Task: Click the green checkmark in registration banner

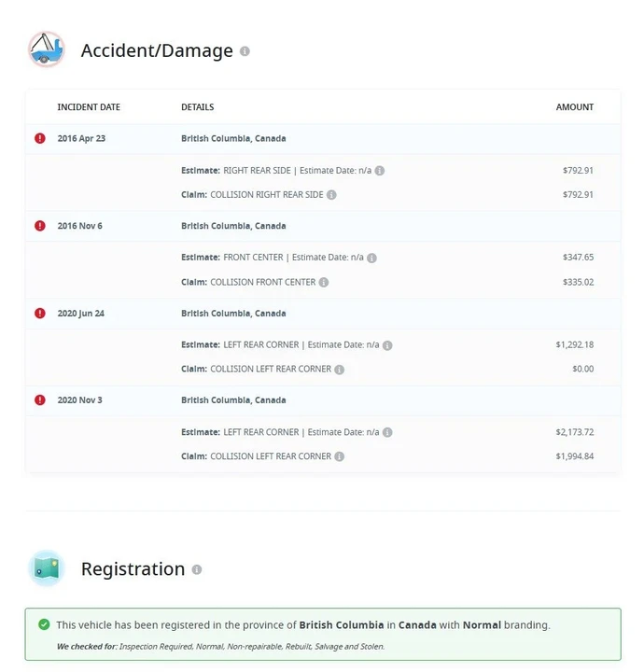Action: (x=44, y=624)
